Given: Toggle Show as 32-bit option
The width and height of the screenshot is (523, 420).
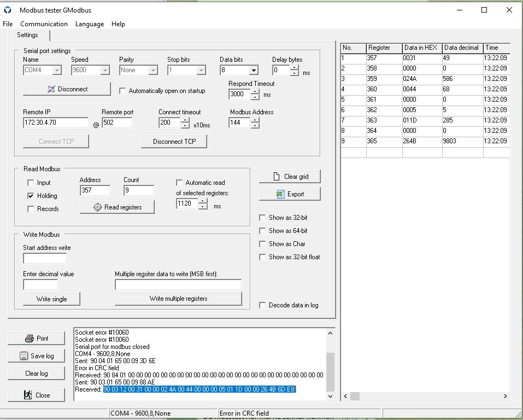Looking at the screenshot, I should pos(262,218).
